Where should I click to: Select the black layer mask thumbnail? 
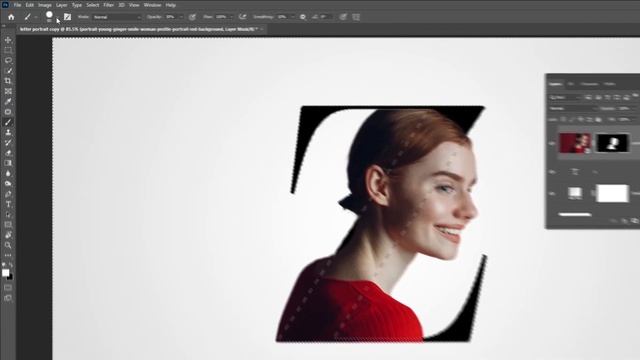pos(613,143)
